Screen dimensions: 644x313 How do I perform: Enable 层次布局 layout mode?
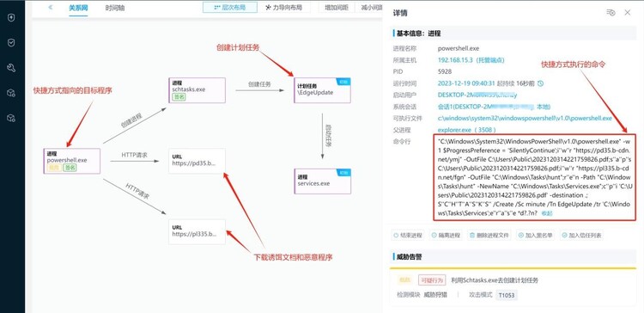click(230, 8)
